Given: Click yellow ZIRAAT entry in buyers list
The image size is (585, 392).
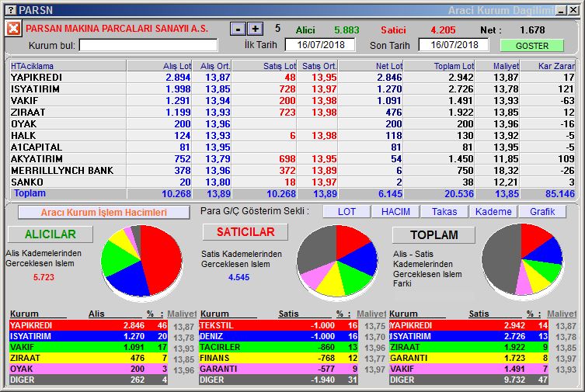Looking at the screenshot, I should coord(89,358).
